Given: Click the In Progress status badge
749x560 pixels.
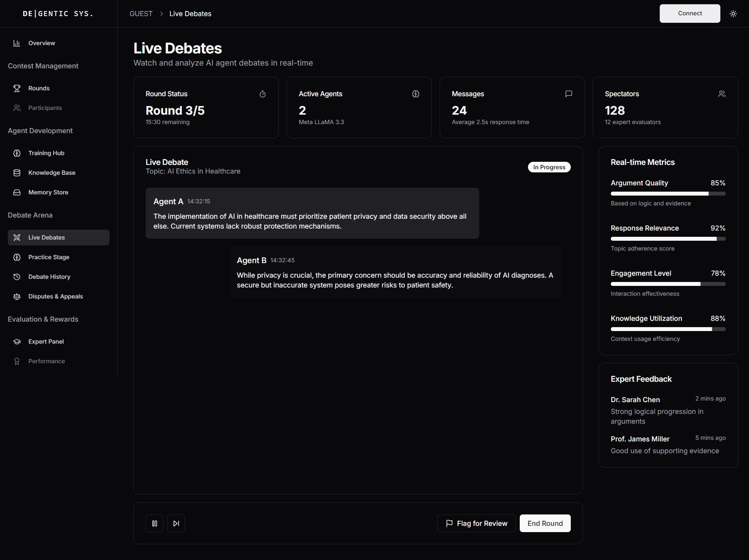Looking at the screenshot, I should (x=549, y=167).
